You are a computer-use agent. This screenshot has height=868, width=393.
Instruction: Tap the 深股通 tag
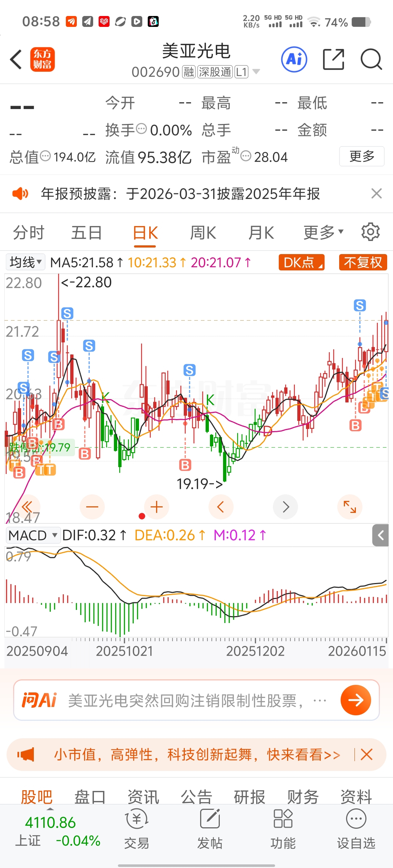click(215, 72)
